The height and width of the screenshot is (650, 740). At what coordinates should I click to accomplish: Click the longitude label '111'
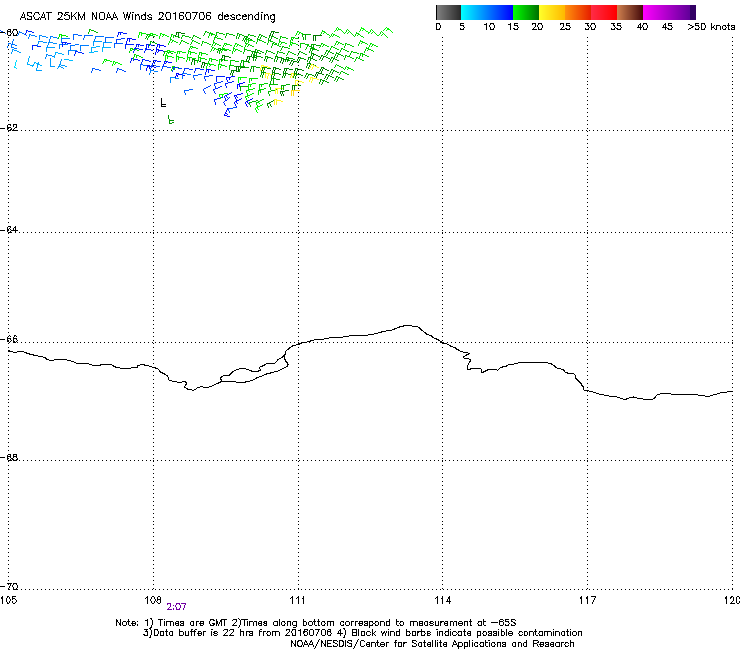click(297, 600)
